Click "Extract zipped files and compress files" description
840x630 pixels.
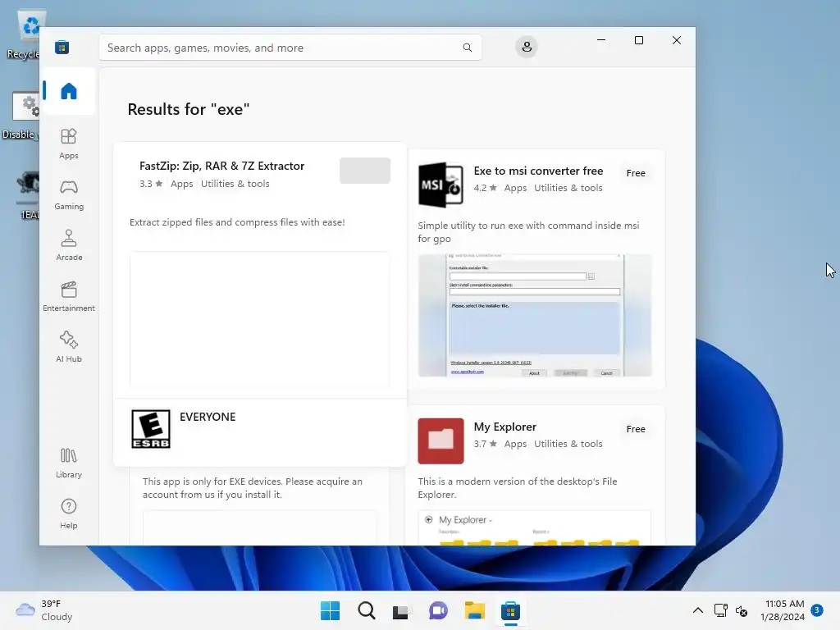[237, 222]
